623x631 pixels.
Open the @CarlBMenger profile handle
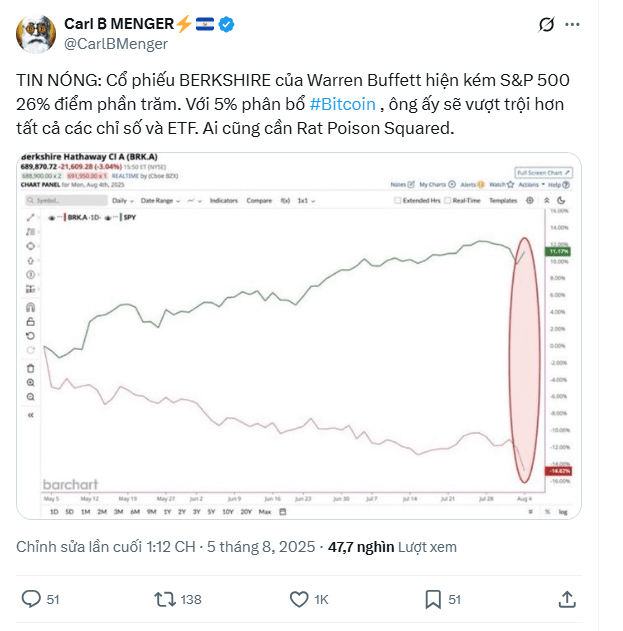(x=116, y=43)
